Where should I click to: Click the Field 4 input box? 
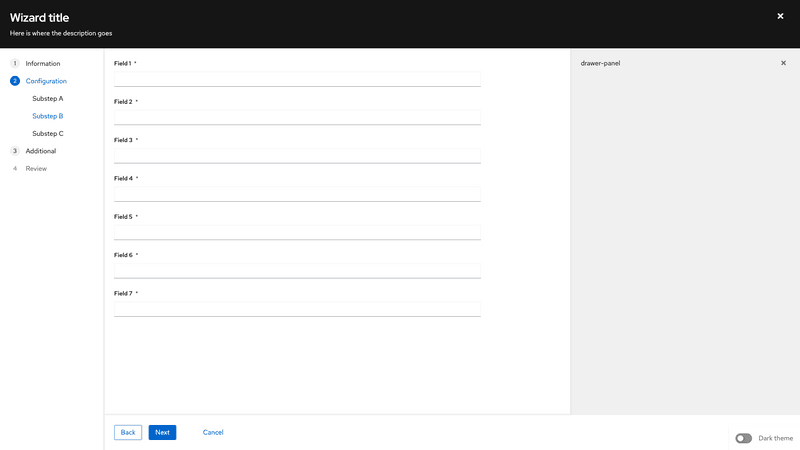click(297, 194)
